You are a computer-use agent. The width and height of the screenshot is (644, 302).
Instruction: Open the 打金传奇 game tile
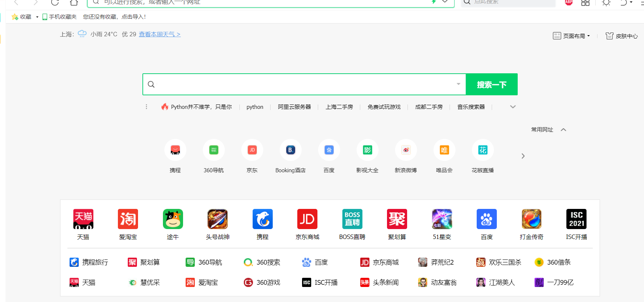(x=532, y=219)
